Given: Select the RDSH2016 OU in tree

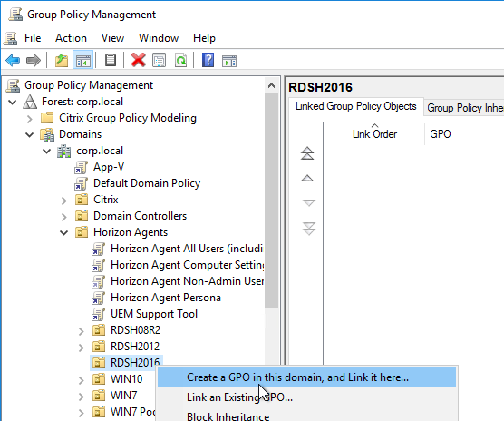Looking at the screenshot, I should click(135, 363).
